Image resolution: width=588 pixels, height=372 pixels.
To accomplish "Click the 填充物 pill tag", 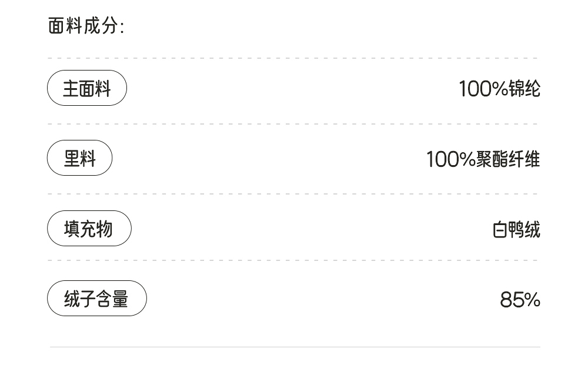I will (89, 229).
